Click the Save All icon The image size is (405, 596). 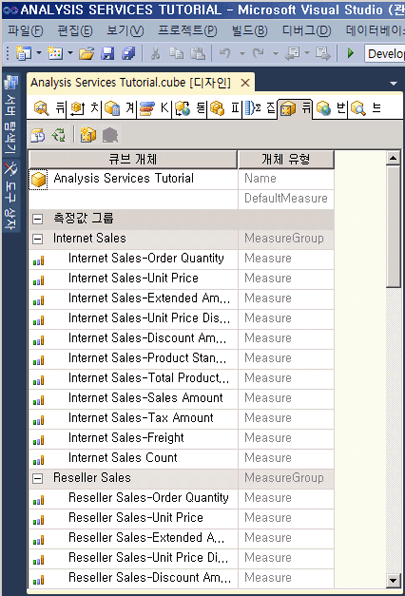(128, 54)
